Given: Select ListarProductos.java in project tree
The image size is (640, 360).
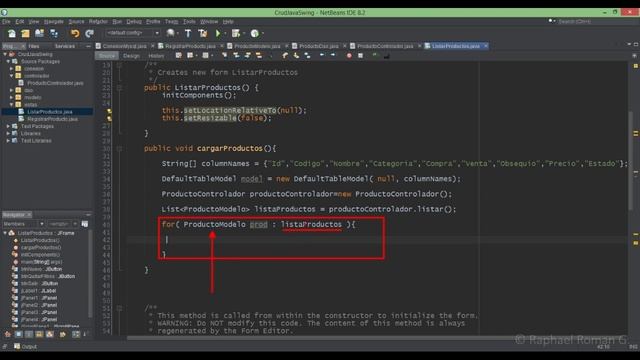Looking at the screenshot, I should (x=49, y=112).
